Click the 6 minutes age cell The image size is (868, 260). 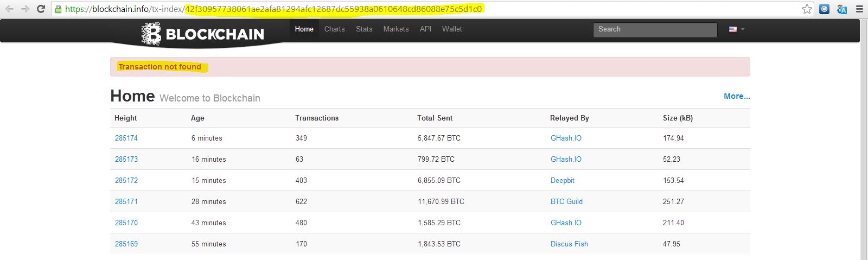coord(207,138)
